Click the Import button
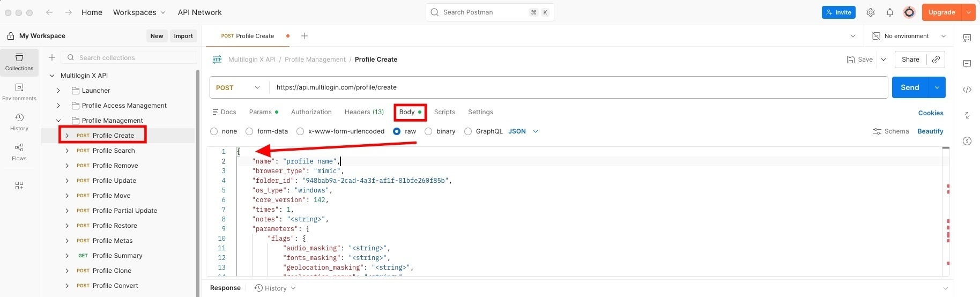Screen dimensions: 980x297 point(183,36)
